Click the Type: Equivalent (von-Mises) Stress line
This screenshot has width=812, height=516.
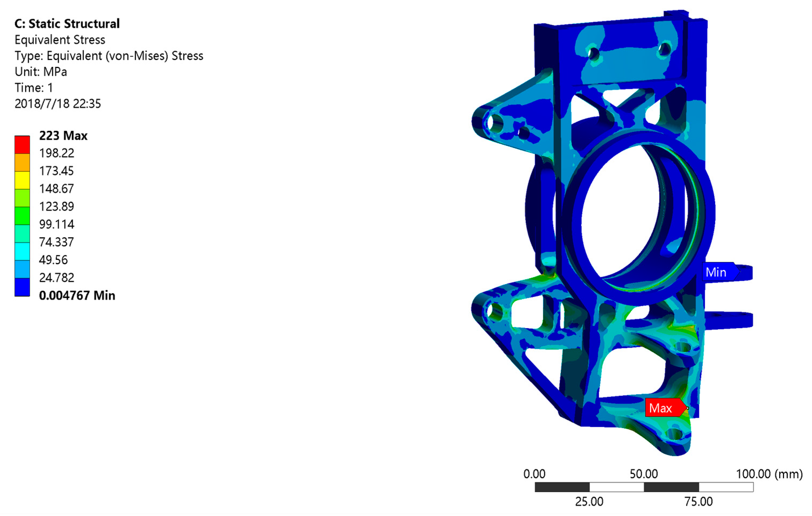point(109,56)
